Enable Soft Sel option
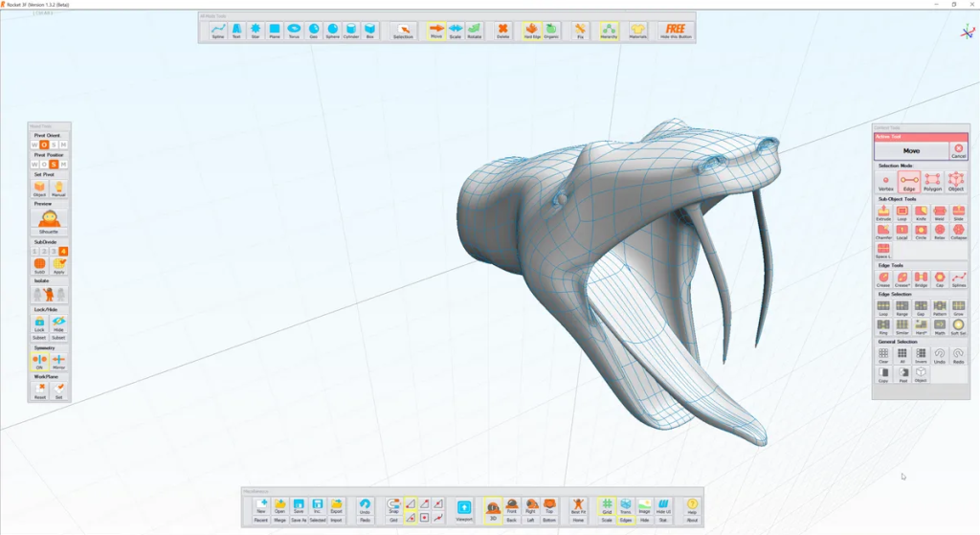Viewport: 980px width, 535px height. [958, 327]
